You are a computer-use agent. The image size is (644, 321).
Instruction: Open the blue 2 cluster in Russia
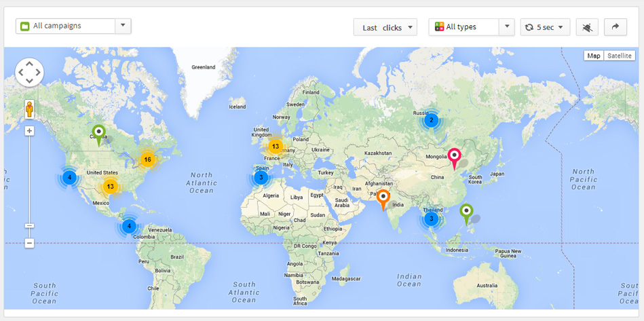(431, 120)
